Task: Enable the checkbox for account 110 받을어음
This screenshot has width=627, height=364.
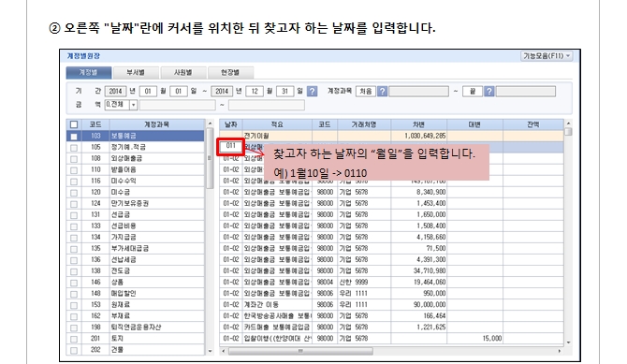Action: point(74,170)
